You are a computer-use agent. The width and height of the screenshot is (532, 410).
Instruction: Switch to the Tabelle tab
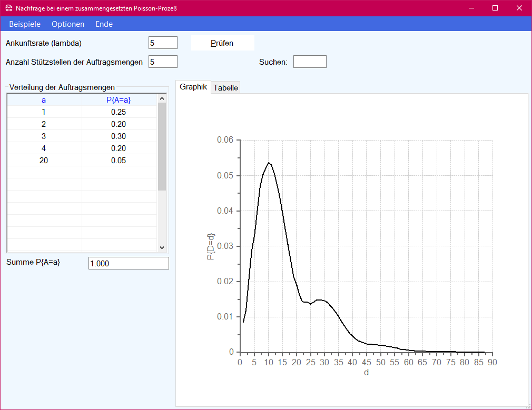225,88
